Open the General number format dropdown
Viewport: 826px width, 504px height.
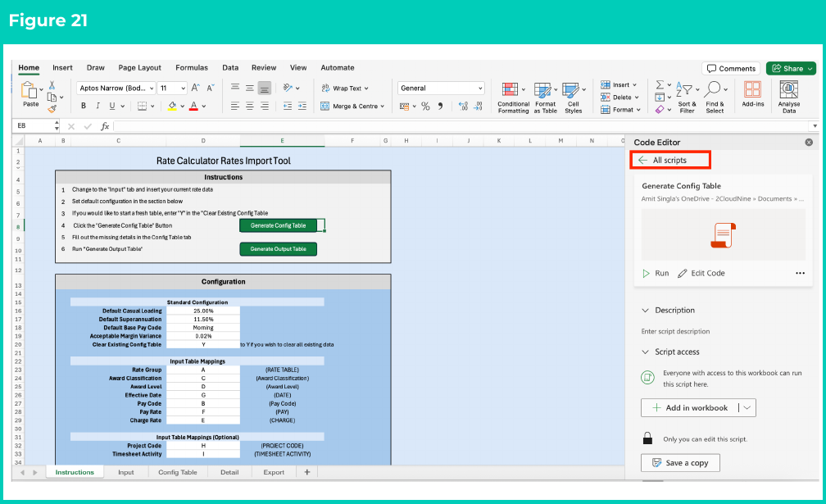[480, 89]
